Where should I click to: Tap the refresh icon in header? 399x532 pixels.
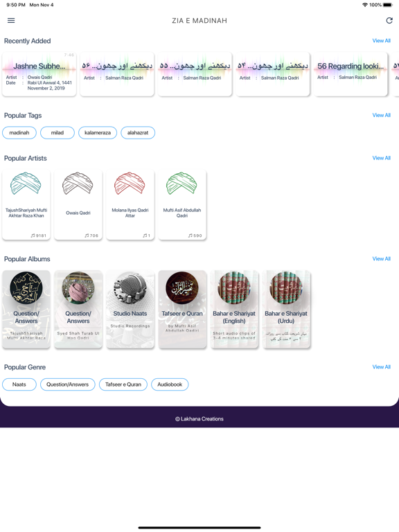pos(389,20)
